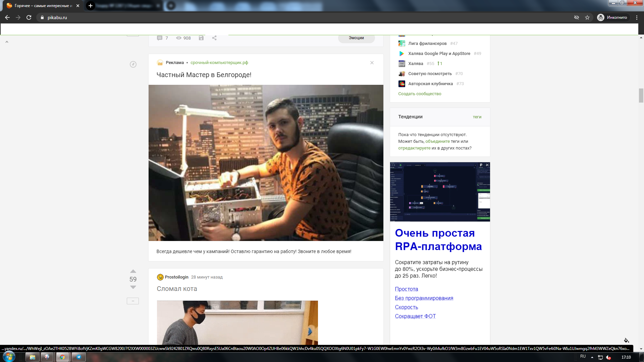Viewport: 644px width, 362px height.
Task: Click the paint bucket icon at bottom right
Action: (626, 340)
